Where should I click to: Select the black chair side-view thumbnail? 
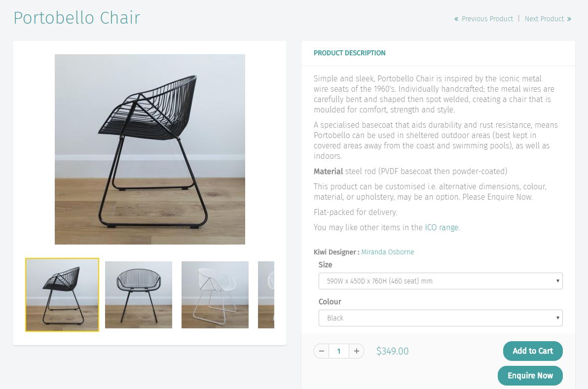(x=62, y=294)
